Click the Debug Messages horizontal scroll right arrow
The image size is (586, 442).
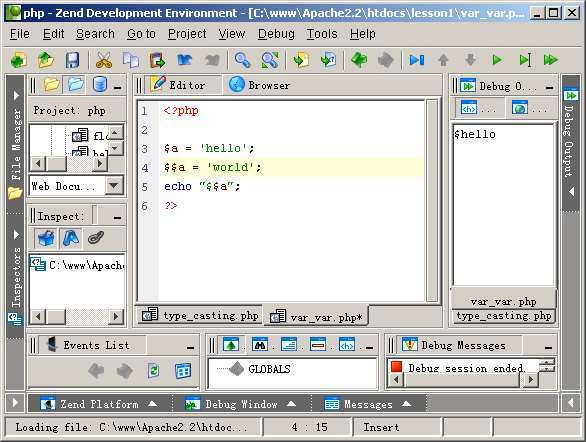pos(530,380)
